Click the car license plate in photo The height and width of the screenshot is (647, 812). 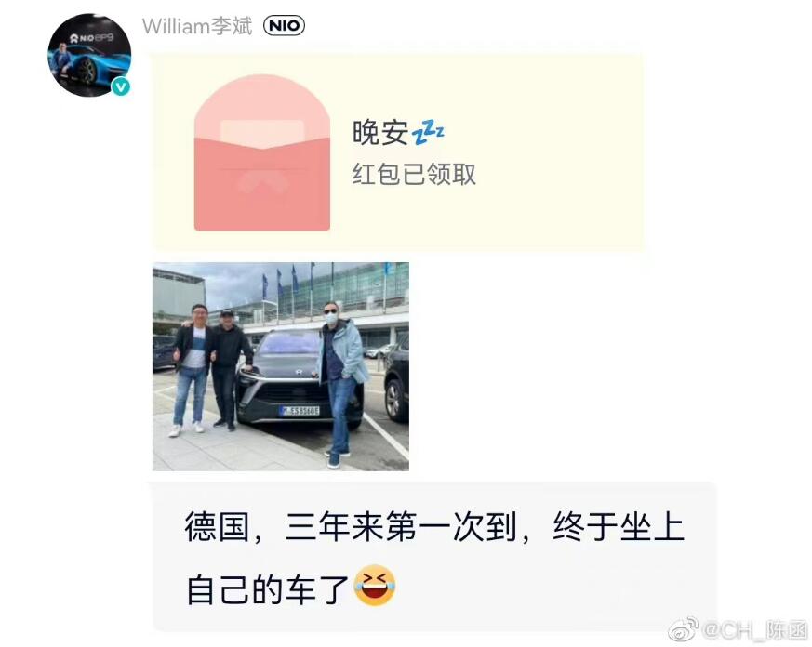(x=300, y=411)
